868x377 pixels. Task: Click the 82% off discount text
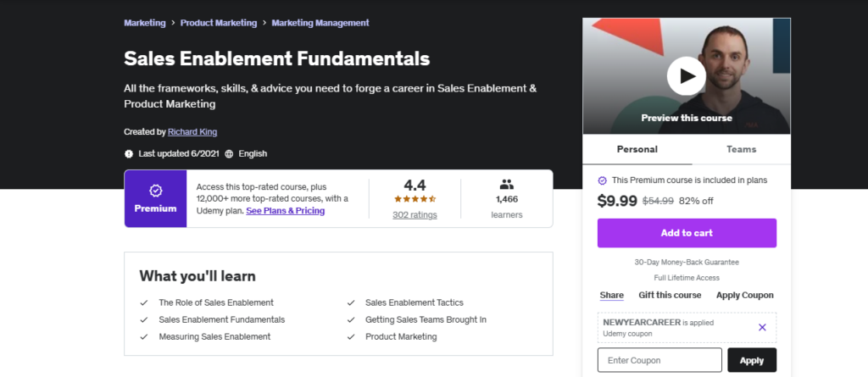tap(696, 201)
